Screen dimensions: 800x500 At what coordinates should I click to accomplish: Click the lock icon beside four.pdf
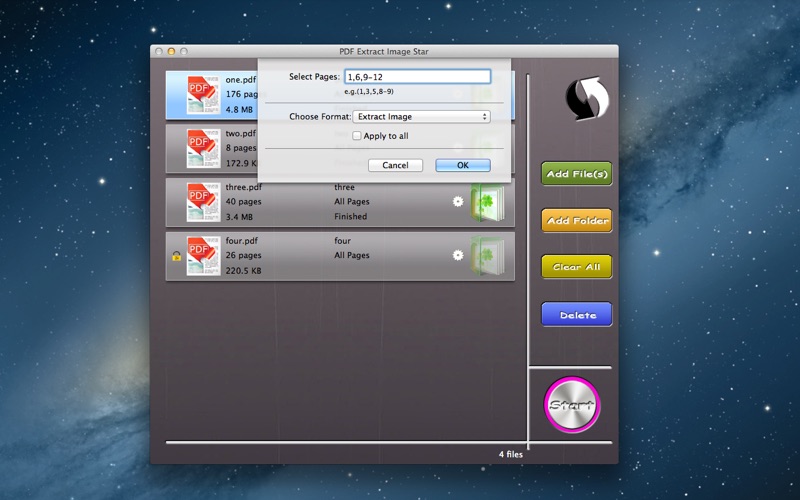[x=177, y=256]
